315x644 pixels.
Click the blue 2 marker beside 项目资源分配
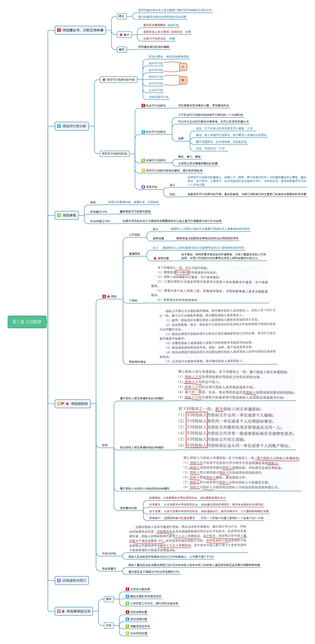tap(127, 619)
